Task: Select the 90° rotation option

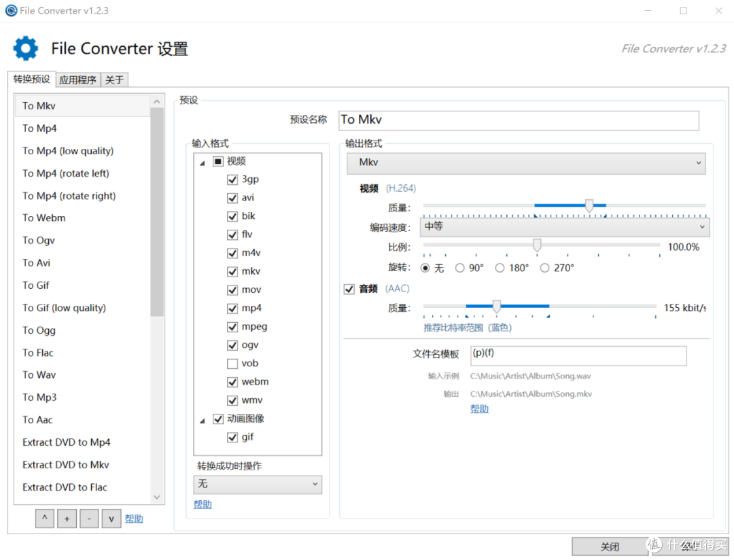Action: point(460,268)
